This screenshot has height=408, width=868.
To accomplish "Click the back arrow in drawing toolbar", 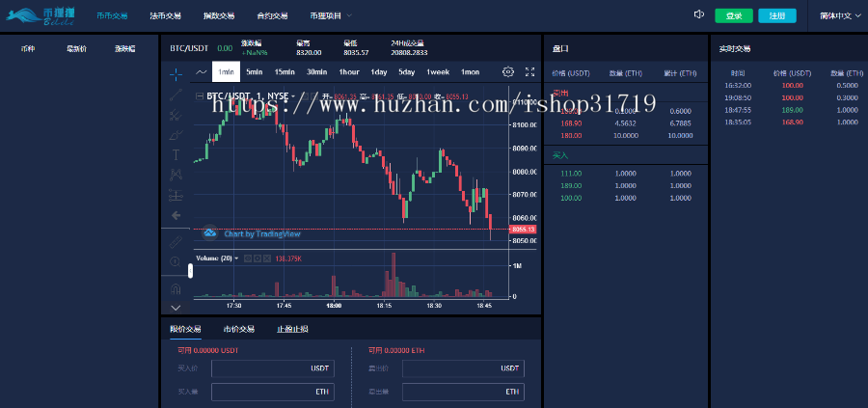I will tap(176, 215).
